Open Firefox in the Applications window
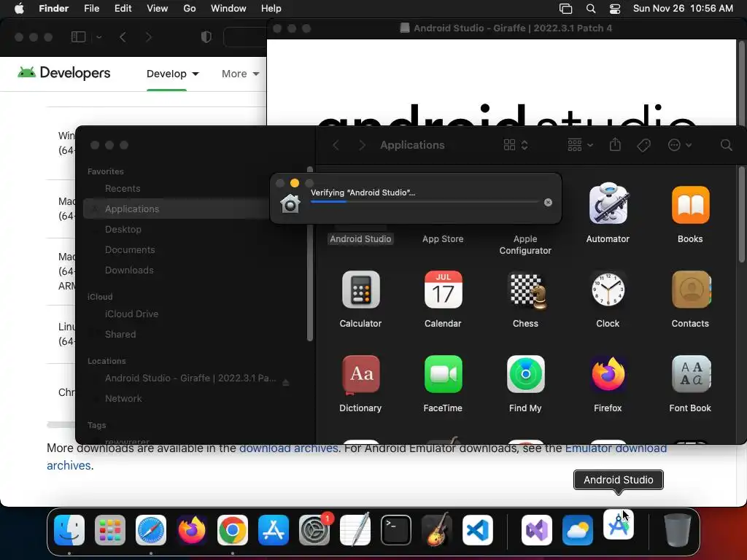This screenshot has width=747, height=560. (x=608, y=374)
